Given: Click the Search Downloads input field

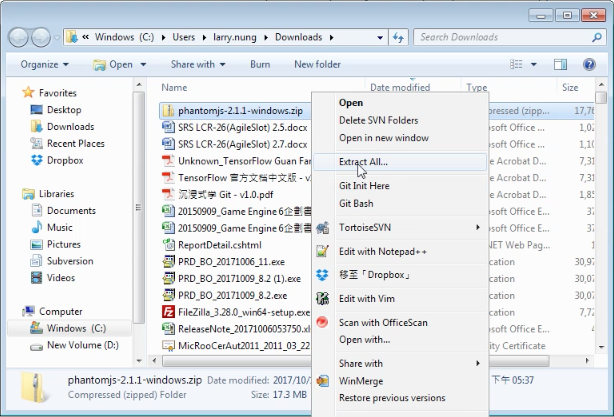Looking at the screenshot, I should coord(502,37).
